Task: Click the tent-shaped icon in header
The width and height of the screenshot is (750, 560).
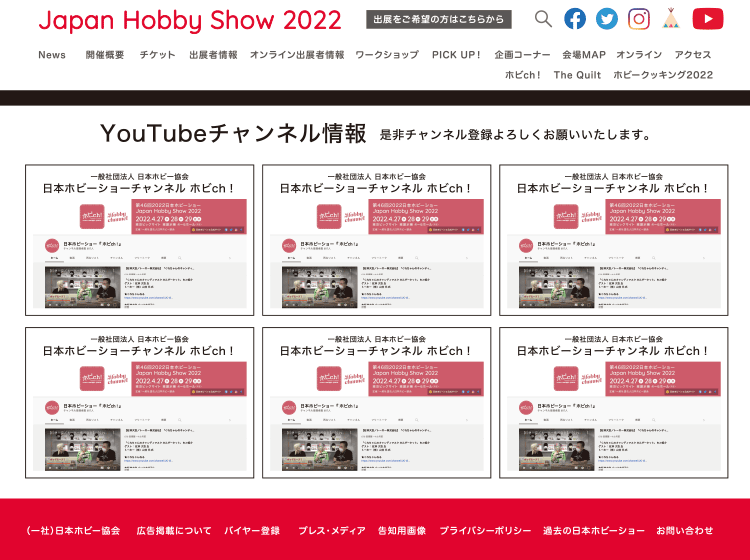Action: pyautogui.click(x=671, y=18)
